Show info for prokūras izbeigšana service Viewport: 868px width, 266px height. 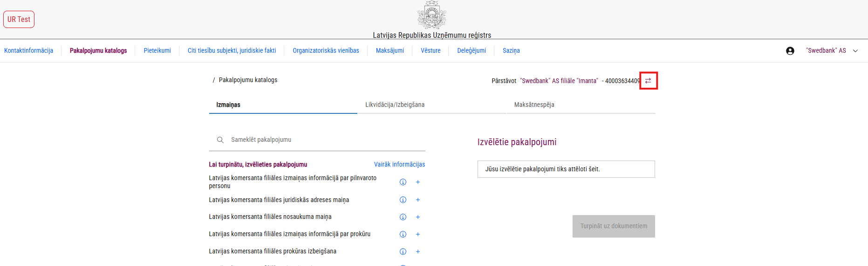403,252
